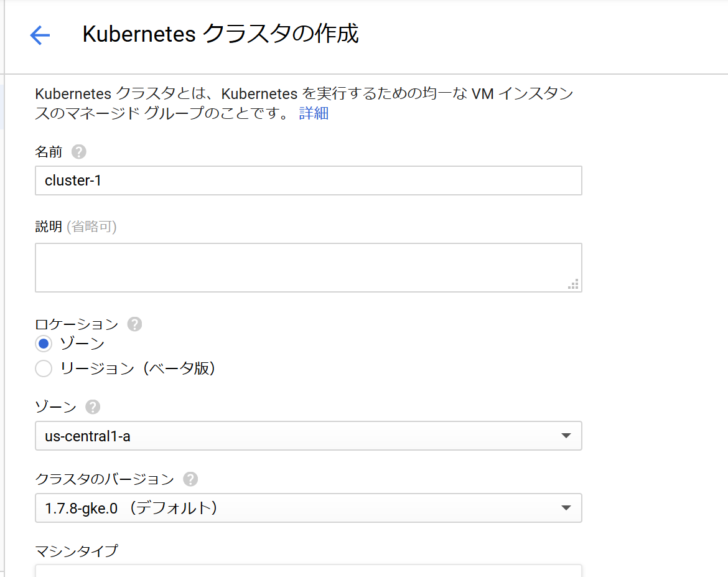Click inside the cluster-1 name field
Image resolution: width=728 pixels, height=577 pixels.
309,181
